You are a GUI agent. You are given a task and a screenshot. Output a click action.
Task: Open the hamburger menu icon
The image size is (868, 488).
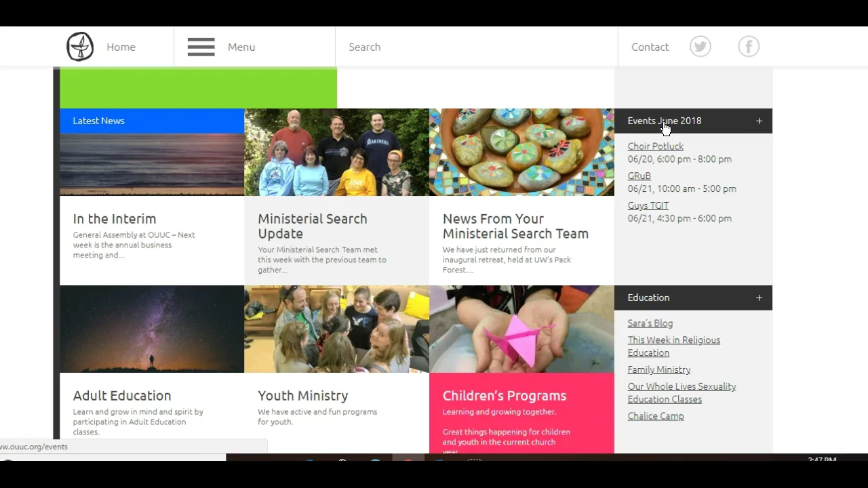click(201, 47)
